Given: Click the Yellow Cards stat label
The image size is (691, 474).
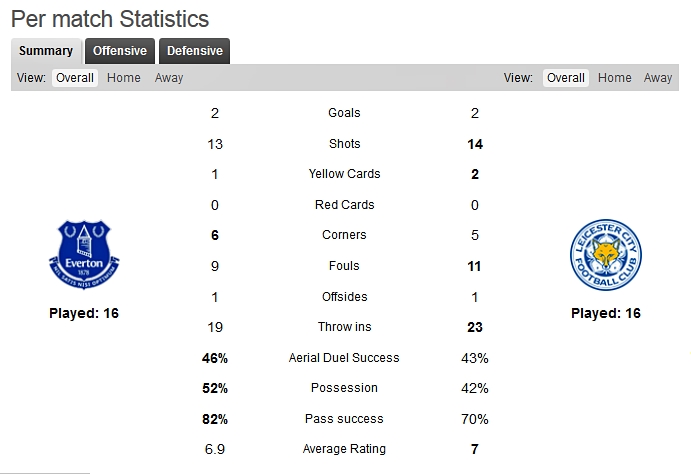Looking at the screenshot, I should click(x=344, y=174).
